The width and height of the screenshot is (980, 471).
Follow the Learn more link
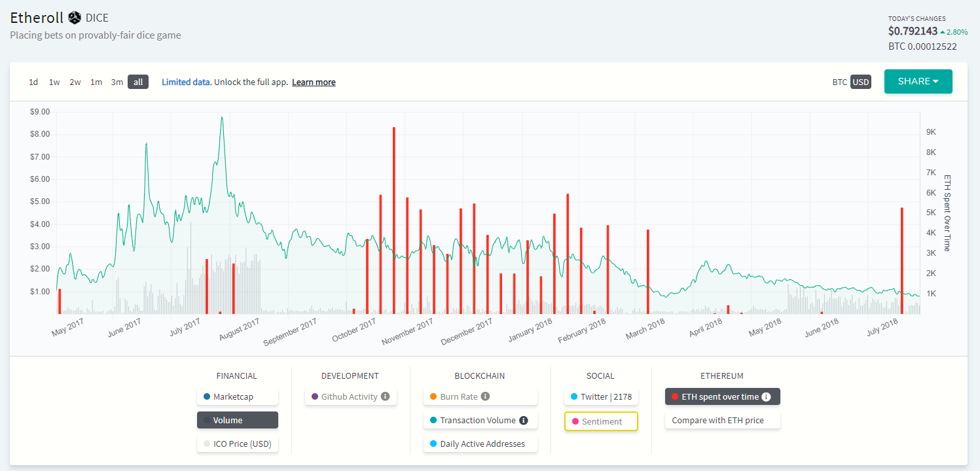[x=314, y=82]
